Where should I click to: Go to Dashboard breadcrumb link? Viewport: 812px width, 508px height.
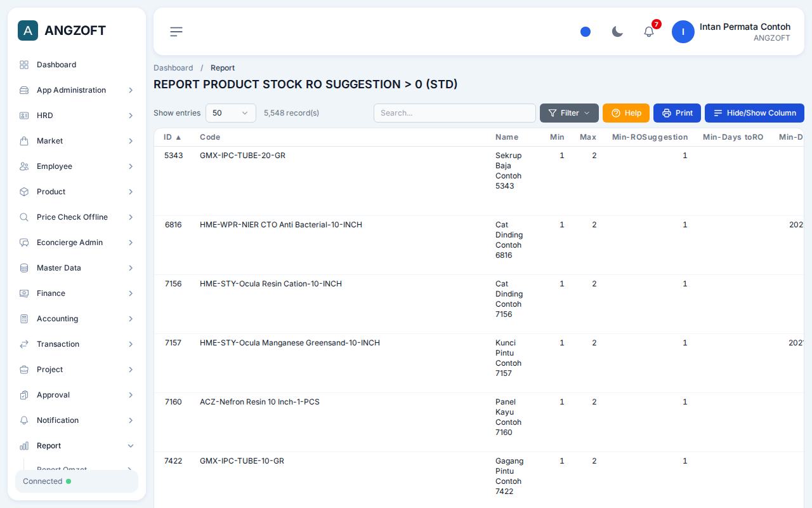click(x=173, y=68)
